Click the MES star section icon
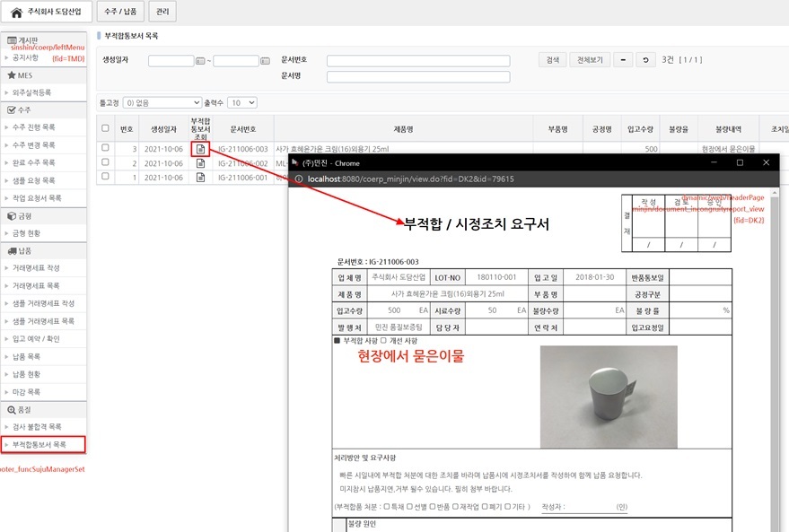This screenshot has width=789, height=532. pos(12,75)
